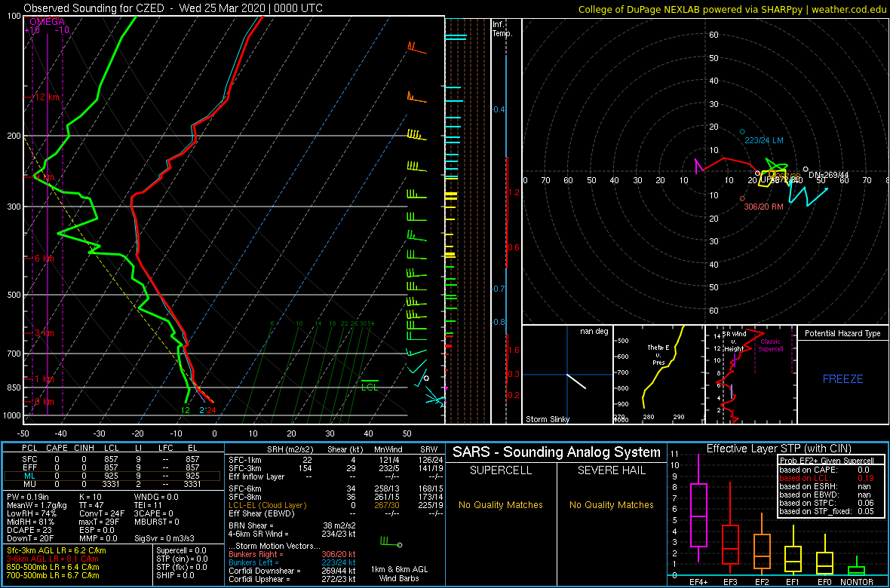Click the STP (cin) = 0.0 value
This screenshot has width=890, height=588.
[181, 559]
